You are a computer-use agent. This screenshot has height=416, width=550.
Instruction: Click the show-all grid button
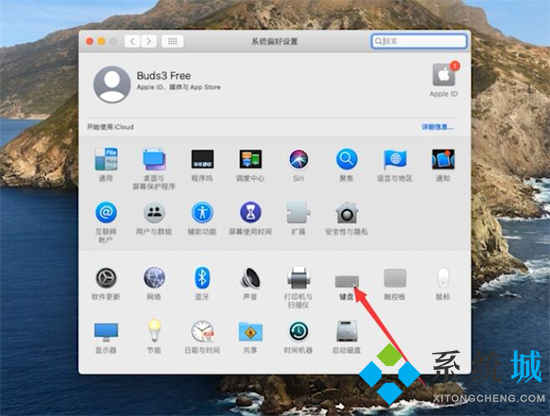(173, 41)
